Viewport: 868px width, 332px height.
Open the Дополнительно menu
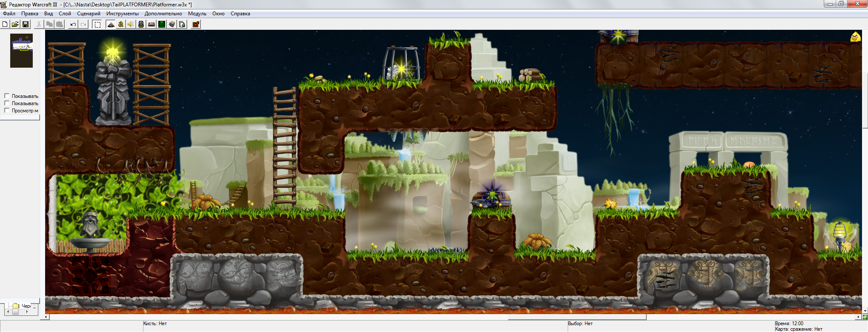click(163, 14)
